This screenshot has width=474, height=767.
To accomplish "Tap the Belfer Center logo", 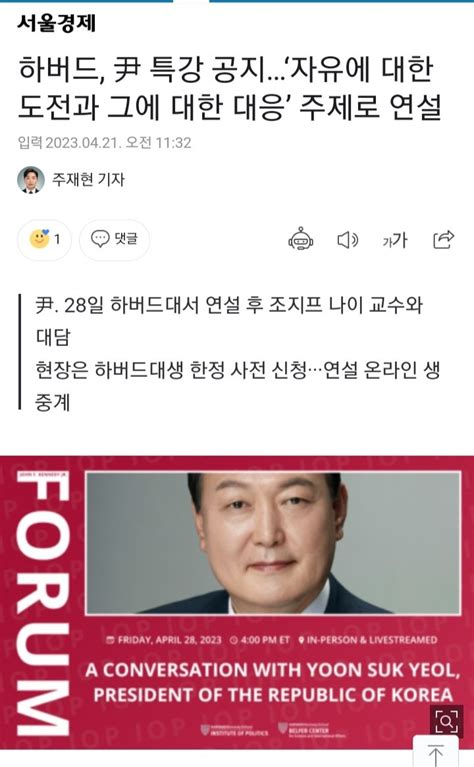I will coord(312,730).
